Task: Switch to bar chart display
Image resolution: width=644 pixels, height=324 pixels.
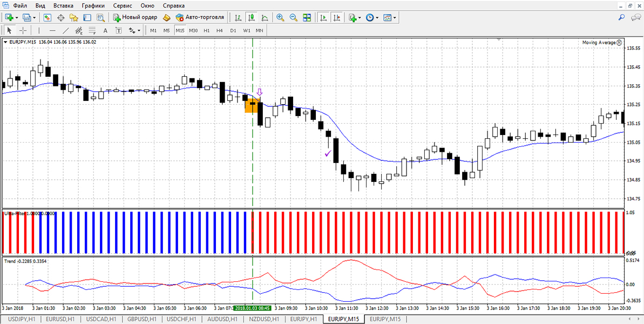Action: point(238,18)
